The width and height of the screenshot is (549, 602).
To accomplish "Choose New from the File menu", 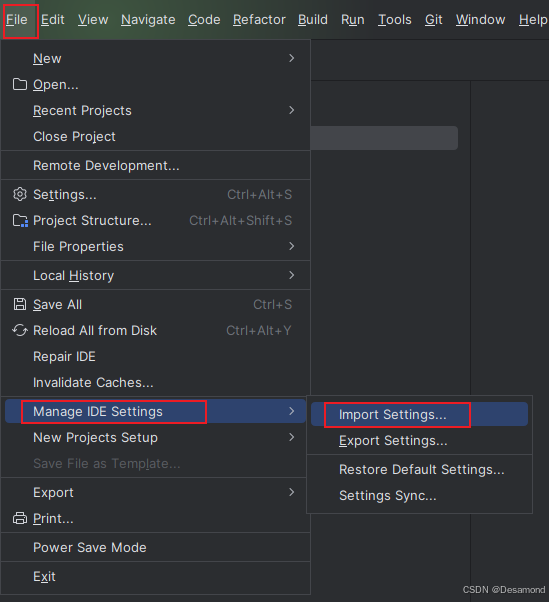I will (x=155, y=58).
